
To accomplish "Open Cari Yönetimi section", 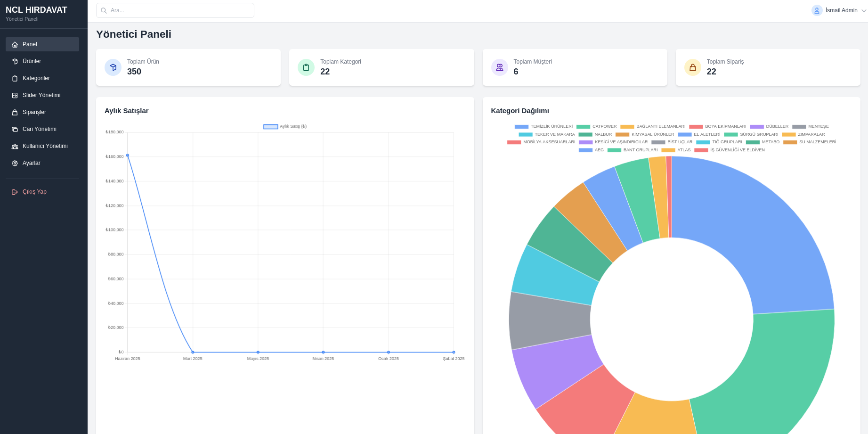I will 42,129.
